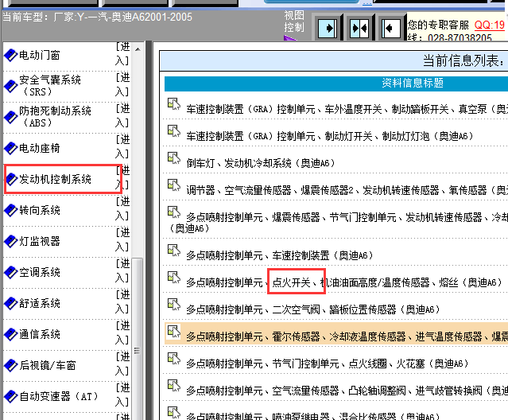Open 车速控制装置 制动灯开关、制动灯灯泡 entry
This screenshot has width=508, height=420.
tap(329, 136)
